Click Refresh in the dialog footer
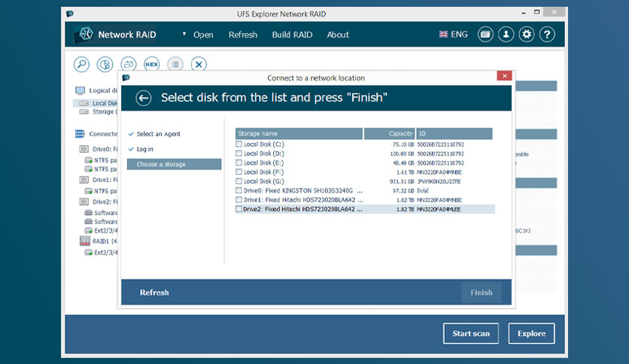 154,293
